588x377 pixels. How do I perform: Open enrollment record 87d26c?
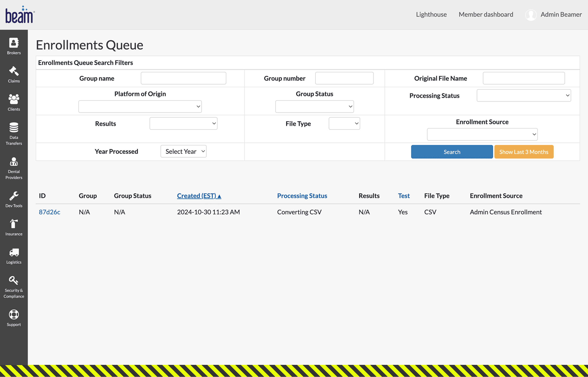tap(50, 212)
